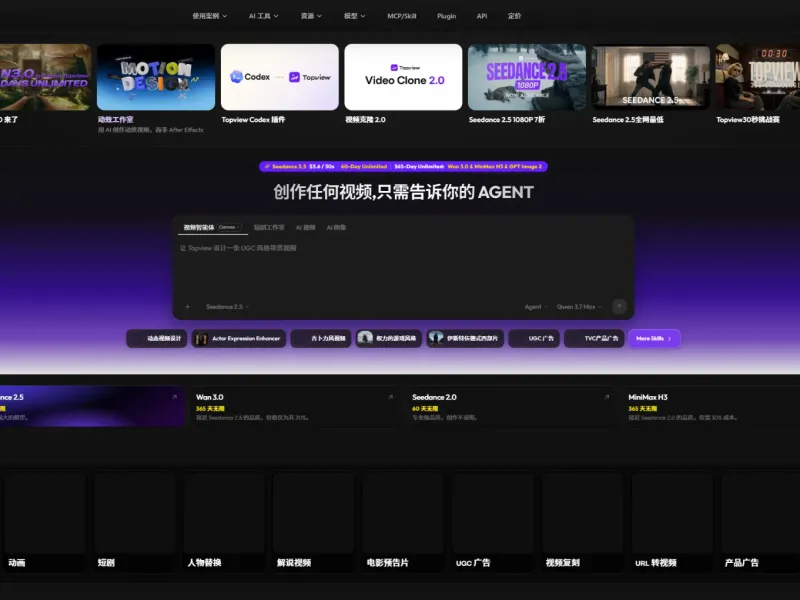The height and width of the screenshot is (600, 800).
Task: Open the Agent mode dropdown
Action: pos(536,307)
